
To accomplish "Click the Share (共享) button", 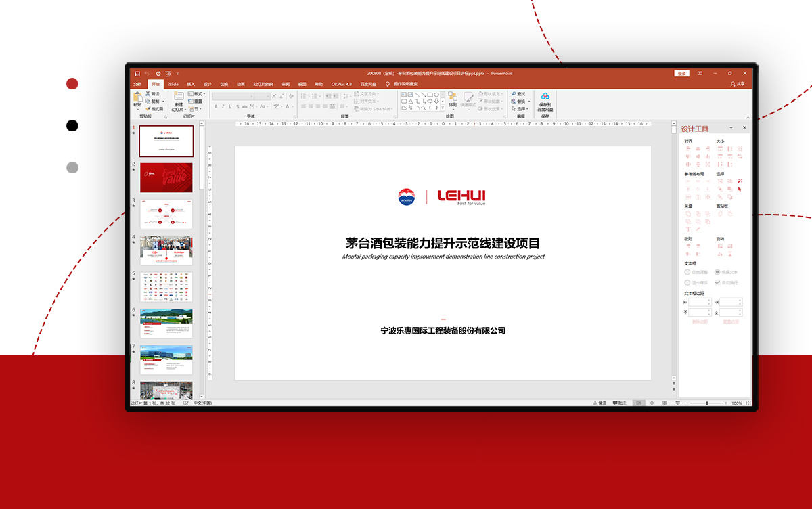I will pos(738,84).
